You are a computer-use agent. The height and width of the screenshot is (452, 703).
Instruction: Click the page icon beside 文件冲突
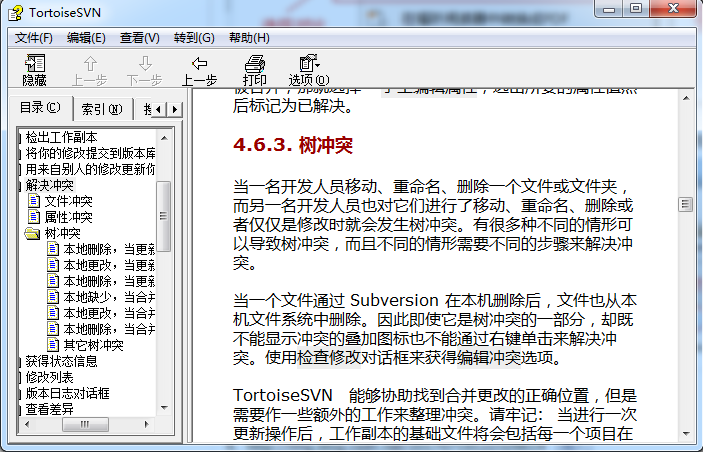point(34,201)
